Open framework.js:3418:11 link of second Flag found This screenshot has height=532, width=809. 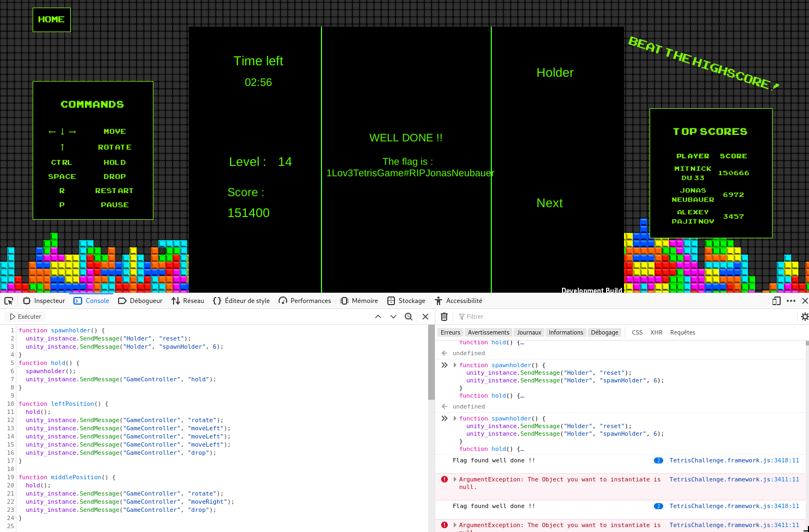pos(734,506)
